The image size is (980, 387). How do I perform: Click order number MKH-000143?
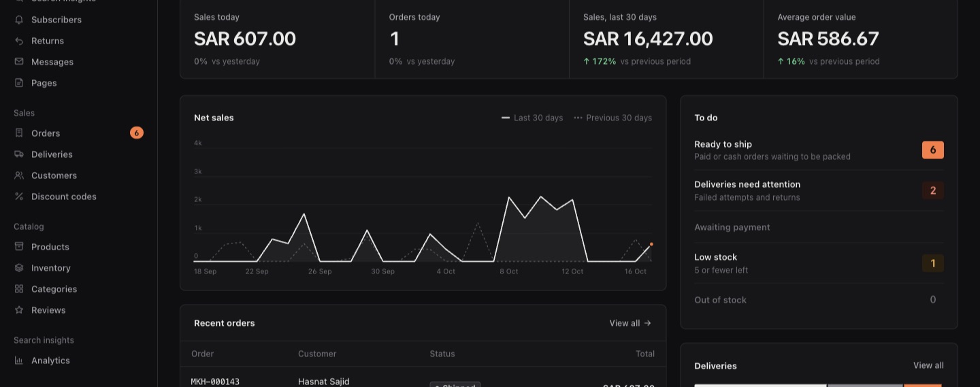[215, 382]
